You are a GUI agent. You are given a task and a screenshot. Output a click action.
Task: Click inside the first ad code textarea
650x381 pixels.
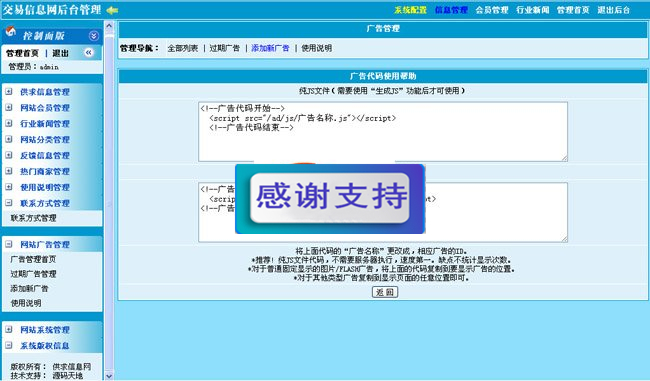tap(383, 132)
